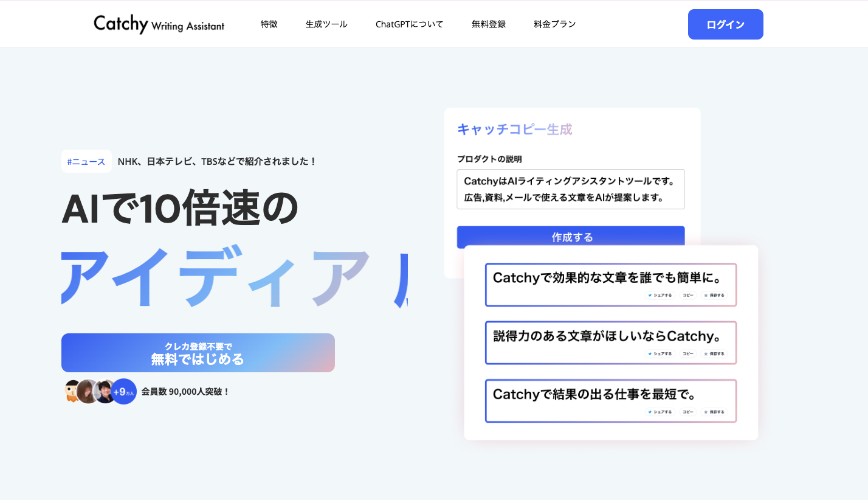868x500 pixels.
Task: Click the Catchy Writing Assistant logo
Action: click(159, 24)
